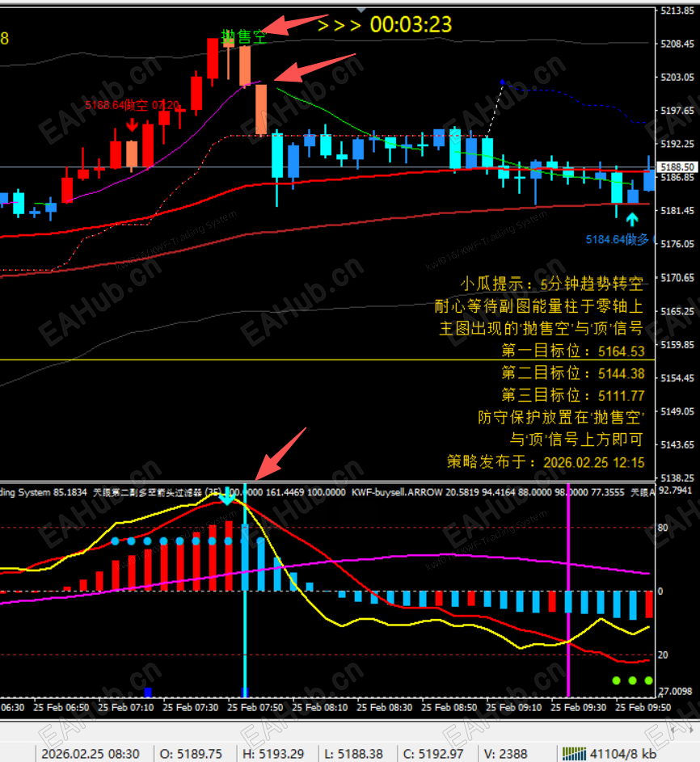Select the yellow horizontal target line at 5164.53
The height and width of the screenshot is (762, 700).
click(x=327, y=360)
